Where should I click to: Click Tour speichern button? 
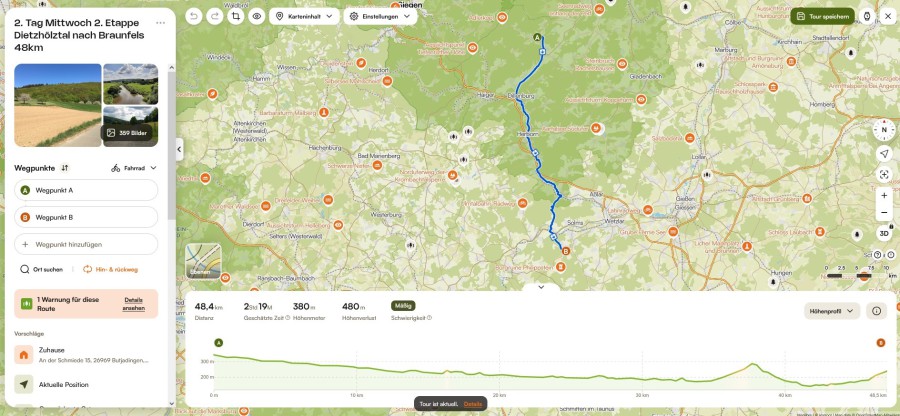823,16
